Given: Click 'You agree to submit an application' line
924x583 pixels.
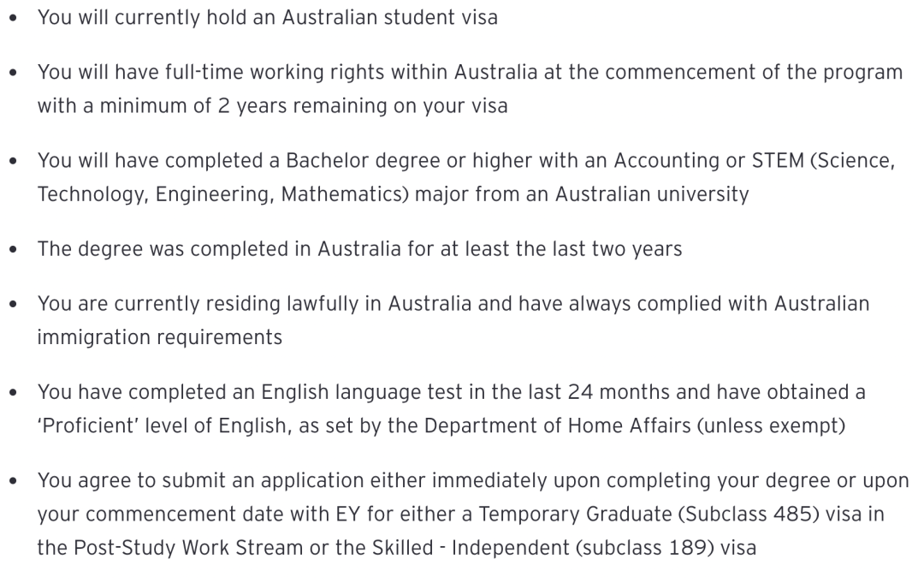Looking at the screenshot, I should [x=473, y=481].
